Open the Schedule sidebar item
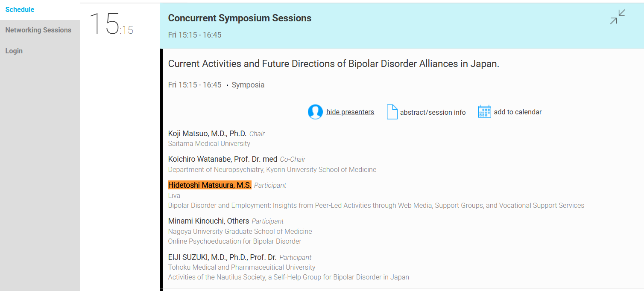The width and height of the screenshot is (644, 291). click(x=40, y=10)
